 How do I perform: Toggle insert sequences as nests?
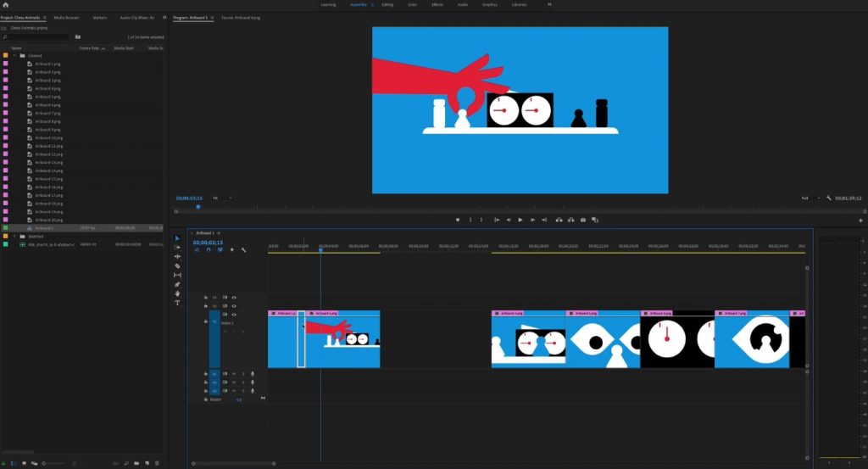click(x=197, y=249)
